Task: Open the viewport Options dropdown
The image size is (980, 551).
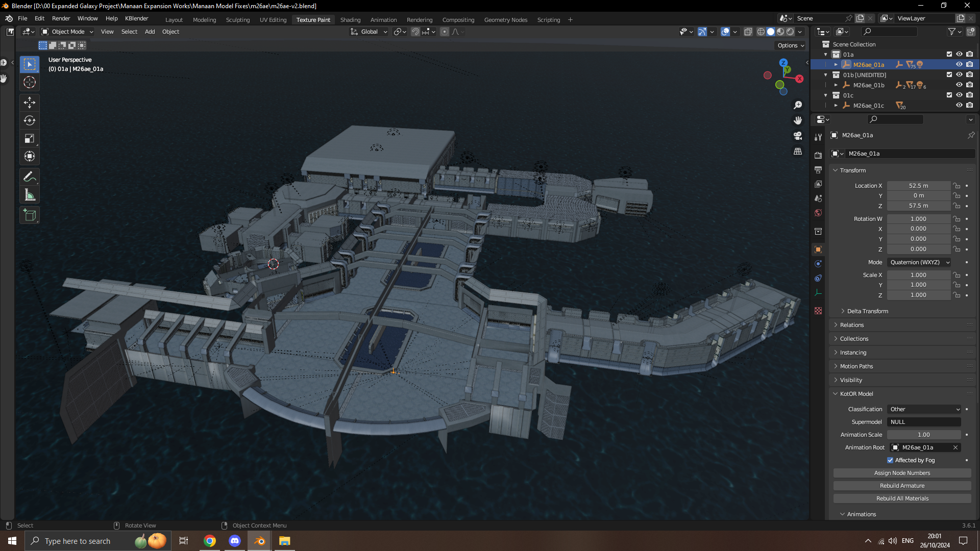Action: point(791,45)
